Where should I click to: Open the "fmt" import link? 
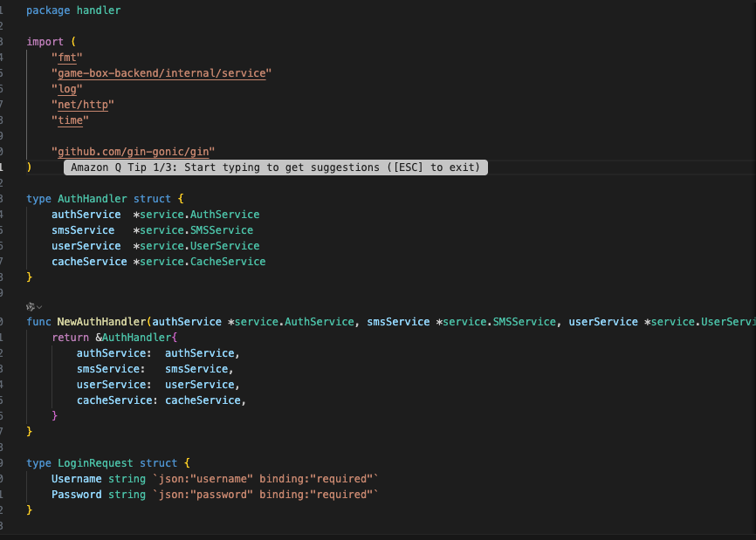(x=67, y=58)
